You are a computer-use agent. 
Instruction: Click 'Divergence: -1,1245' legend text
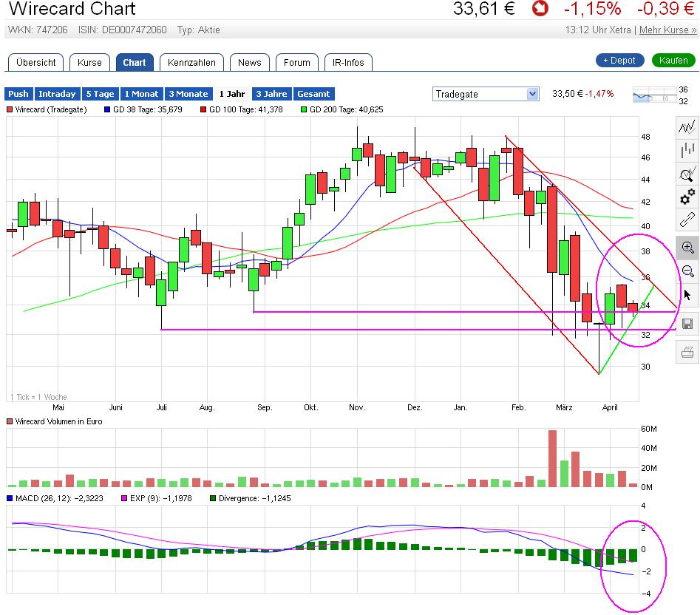(254, 498)
